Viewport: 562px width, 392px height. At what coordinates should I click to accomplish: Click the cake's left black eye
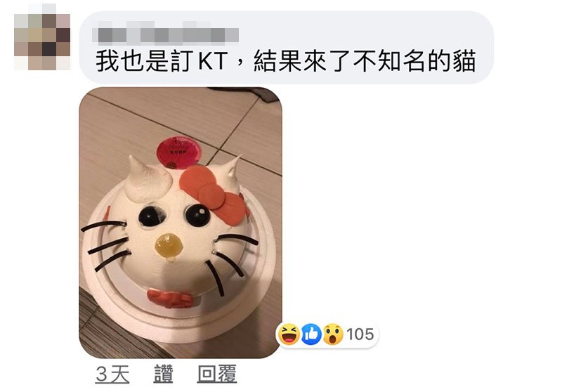coord(152,216)
